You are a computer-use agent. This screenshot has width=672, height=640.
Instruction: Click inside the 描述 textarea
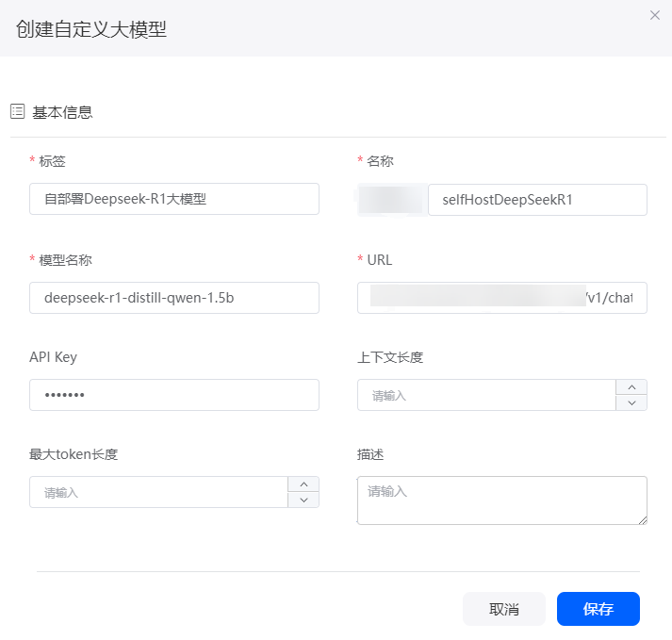pos(502,501)
